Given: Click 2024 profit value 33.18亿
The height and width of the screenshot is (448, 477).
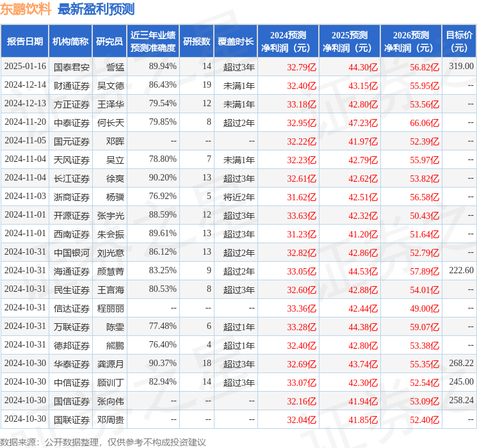Looking at the screenshot, I should tap(302, 104).
